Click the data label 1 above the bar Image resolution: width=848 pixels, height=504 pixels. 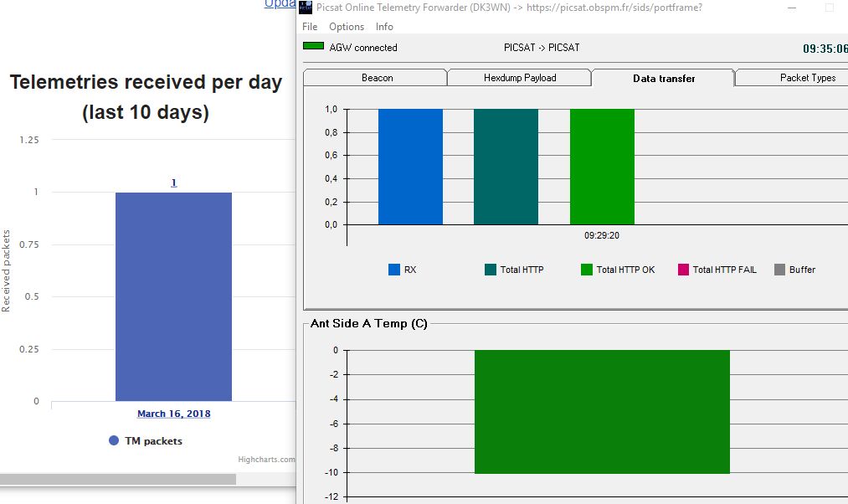(173, 183)
